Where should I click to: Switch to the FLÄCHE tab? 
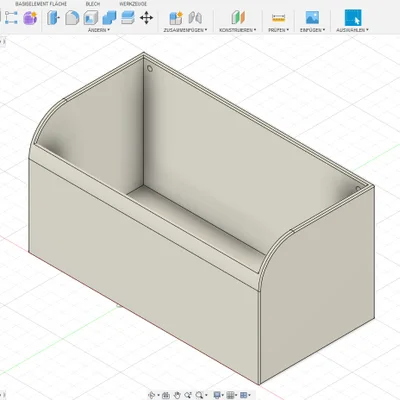(x=58, y=4)
